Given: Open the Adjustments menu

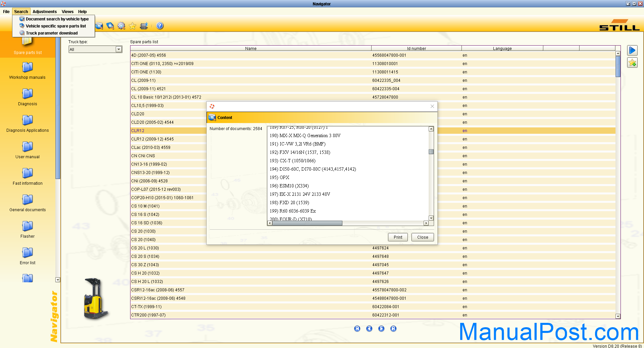Looking at the screenshot, I should [x=45, y=11].
